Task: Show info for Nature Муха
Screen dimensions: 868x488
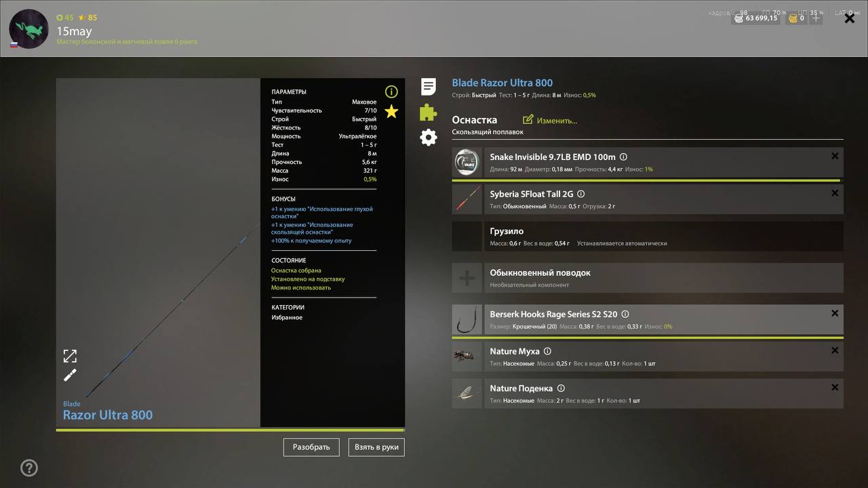Action: pos(547,352)
